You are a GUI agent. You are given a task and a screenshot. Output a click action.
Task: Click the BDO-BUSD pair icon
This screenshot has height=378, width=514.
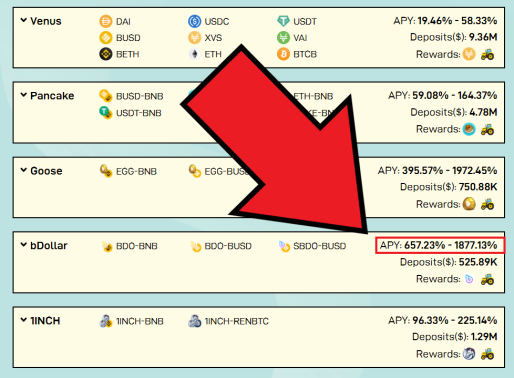(195, 246)
